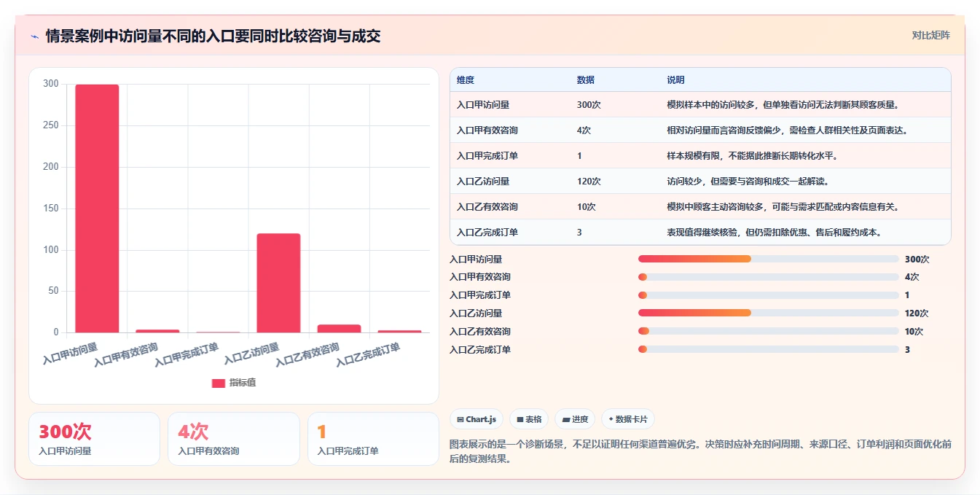Click the 入口乙完成订单 x-axis label
The height and width of the screenshot is (495, 980).
pos(368,354)
